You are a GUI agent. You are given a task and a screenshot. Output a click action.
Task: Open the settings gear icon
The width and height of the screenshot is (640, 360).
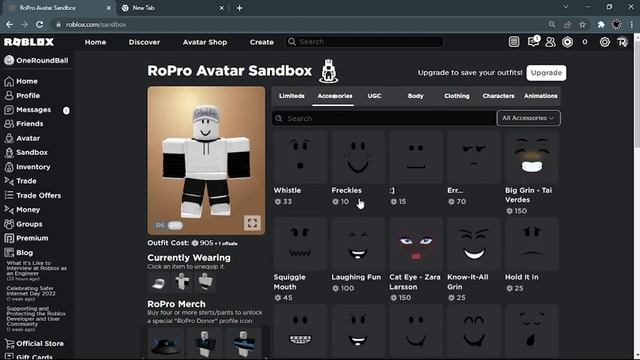click(604, 42)
